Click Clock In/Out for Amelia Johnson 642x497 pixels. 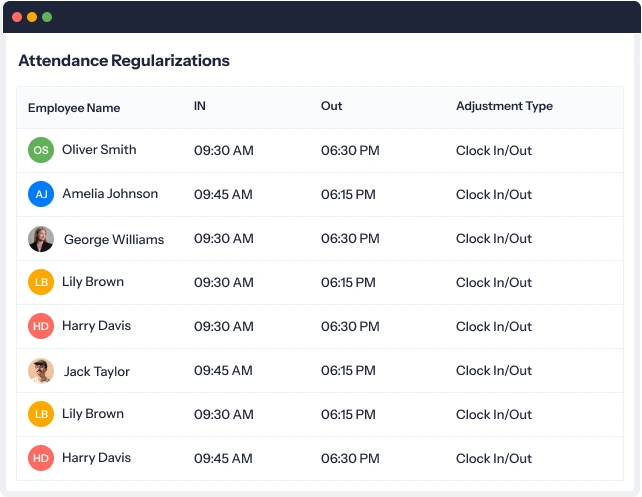click(x=494, y=194)
